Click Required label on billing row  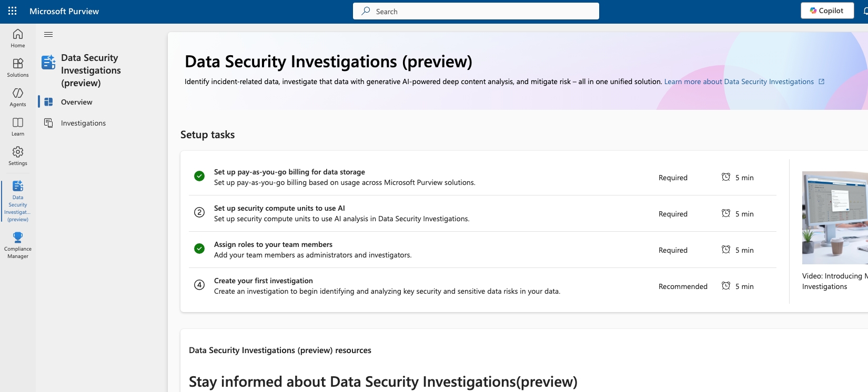coord(673,178)
